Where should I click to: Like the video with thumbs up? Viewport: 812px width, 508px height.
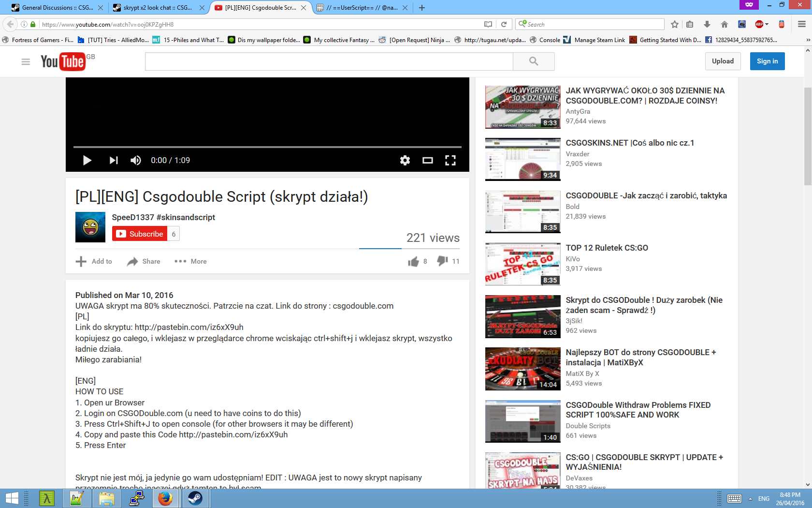pyautogui.click(x=413, y=261)
